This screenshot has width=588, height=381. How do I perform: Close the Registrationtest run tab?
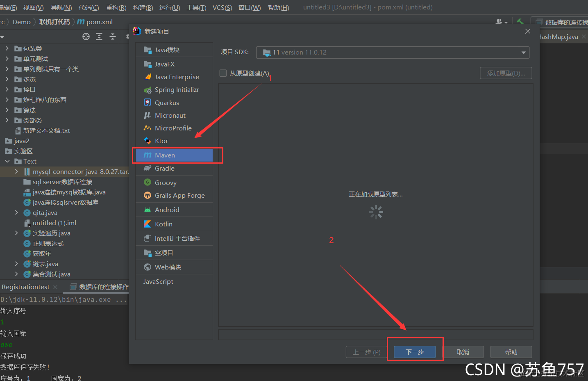(55, 287)
